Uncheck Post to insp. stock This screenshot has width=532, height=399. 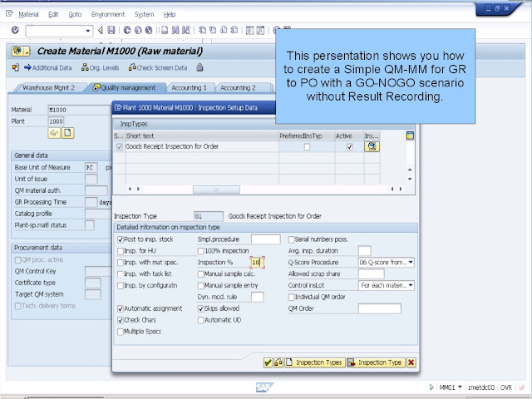(121, 239)
